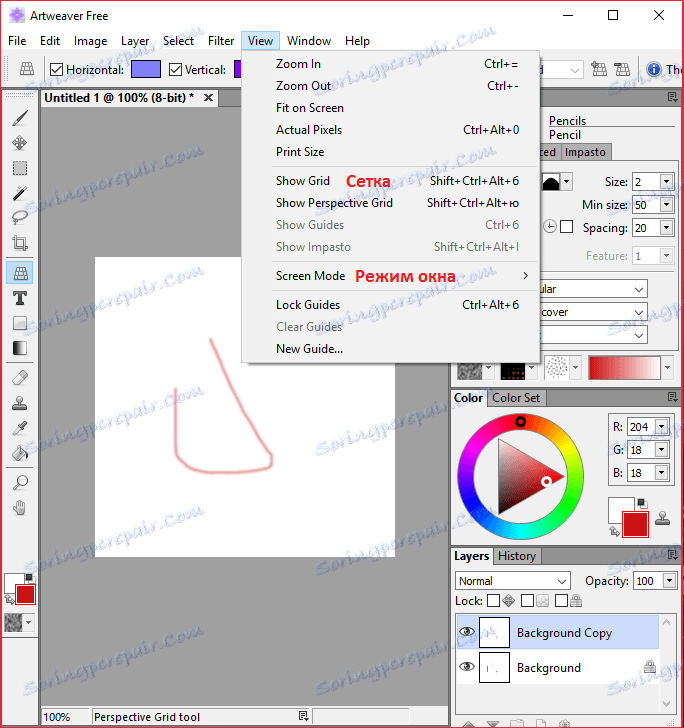Select the Brush tool
The image size is (684, 728).
20,118
